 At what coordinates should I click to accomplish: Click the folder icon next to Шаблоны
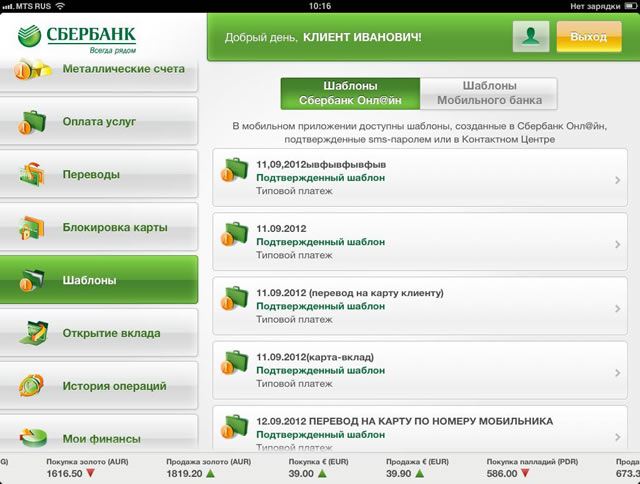click(x=32, y=280)
